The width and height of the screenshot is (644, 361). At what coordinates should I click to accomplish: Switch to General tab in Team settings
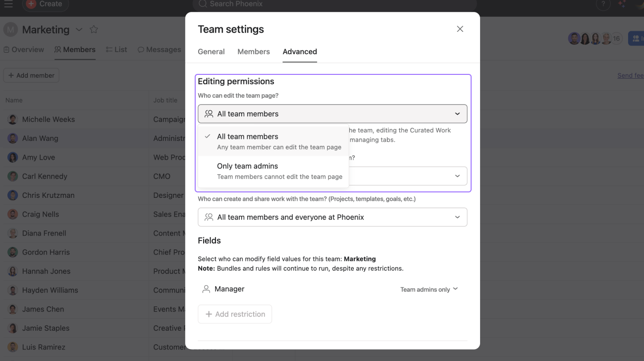pyautogui.click(x=211, y=52)
